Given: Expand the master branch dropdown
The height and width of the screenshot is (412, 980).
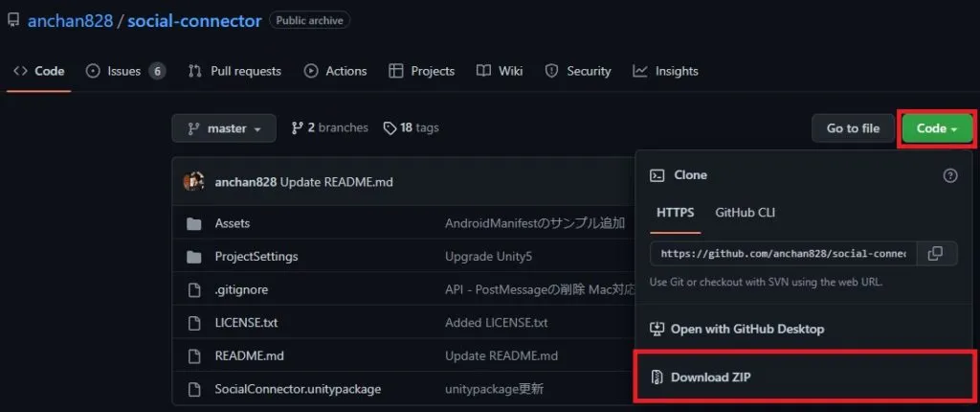Looking at the screenshot, I should click(224, 128).
